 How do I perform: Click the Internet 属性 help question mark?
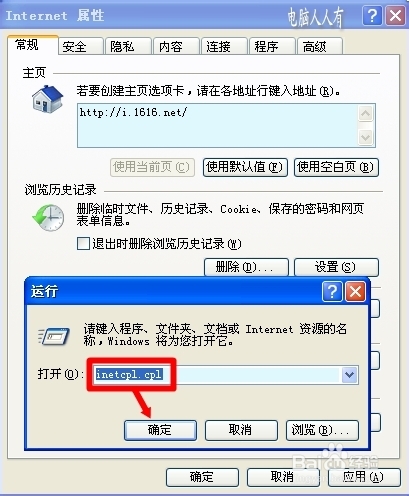tap(372, 15)
